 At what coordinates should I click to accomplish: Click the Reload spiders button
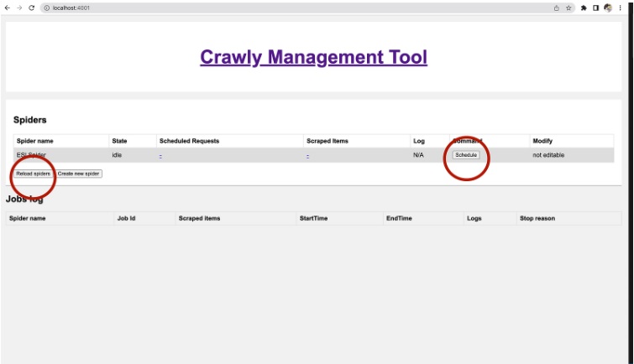pos(33,174)
